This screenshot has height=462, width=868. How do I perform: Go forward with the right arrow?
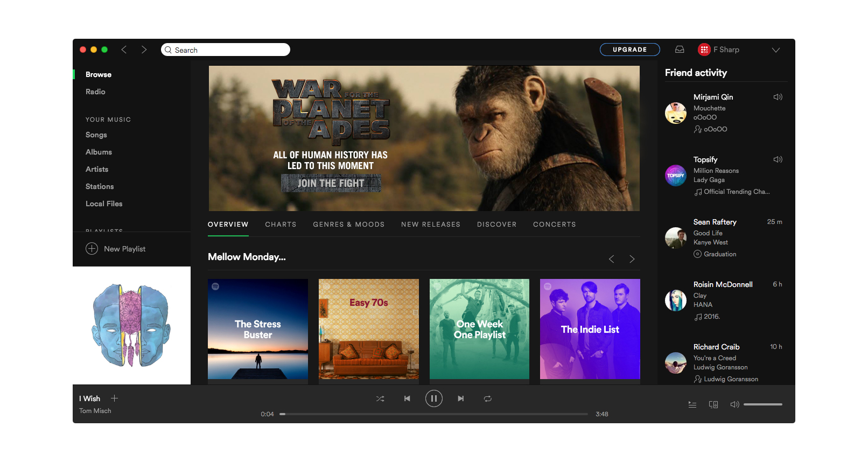tap(144, 50)
